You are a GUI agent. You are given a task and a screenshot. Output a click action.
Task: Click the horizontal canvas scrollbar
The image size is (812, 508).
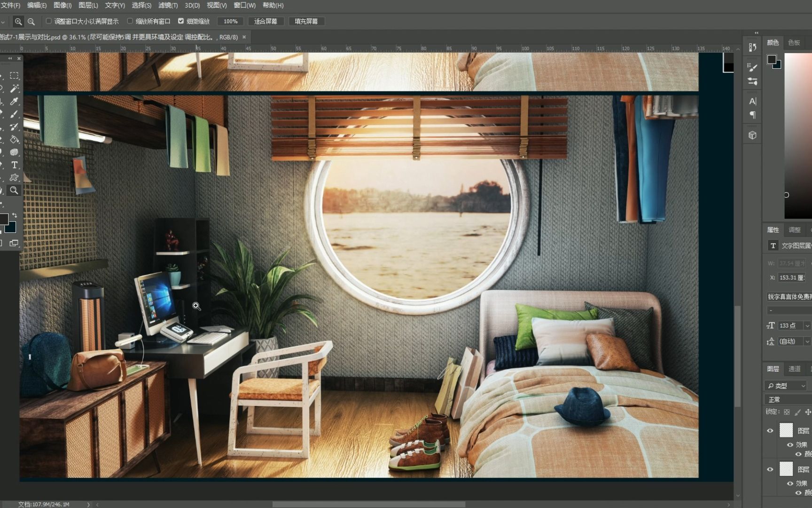[369, 504]
